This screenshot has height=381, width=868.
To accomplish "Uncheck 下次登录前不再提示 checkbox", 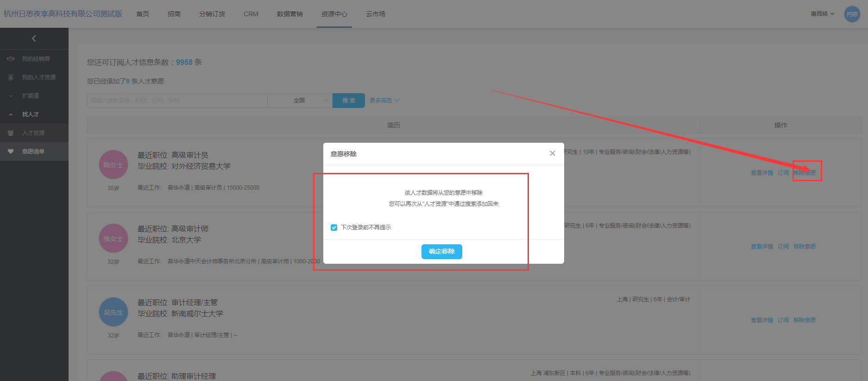I will click(334, 228).
